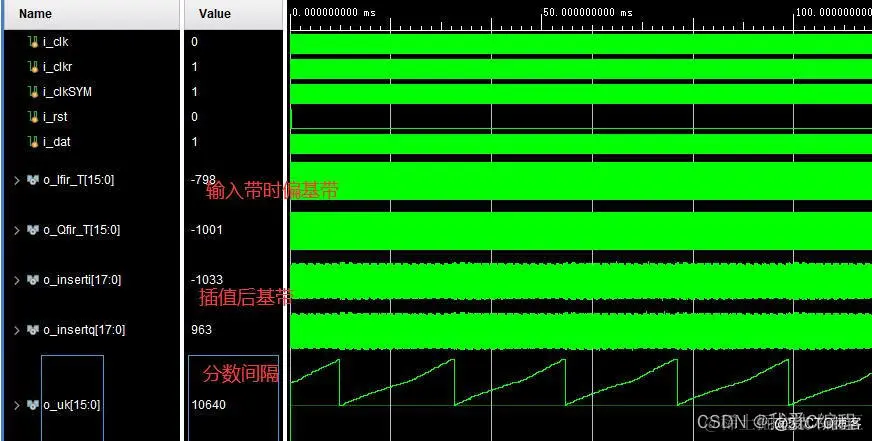The image size is (872, 441).
Task: Click the i_rst signal icon
Action: pos(33,117)
